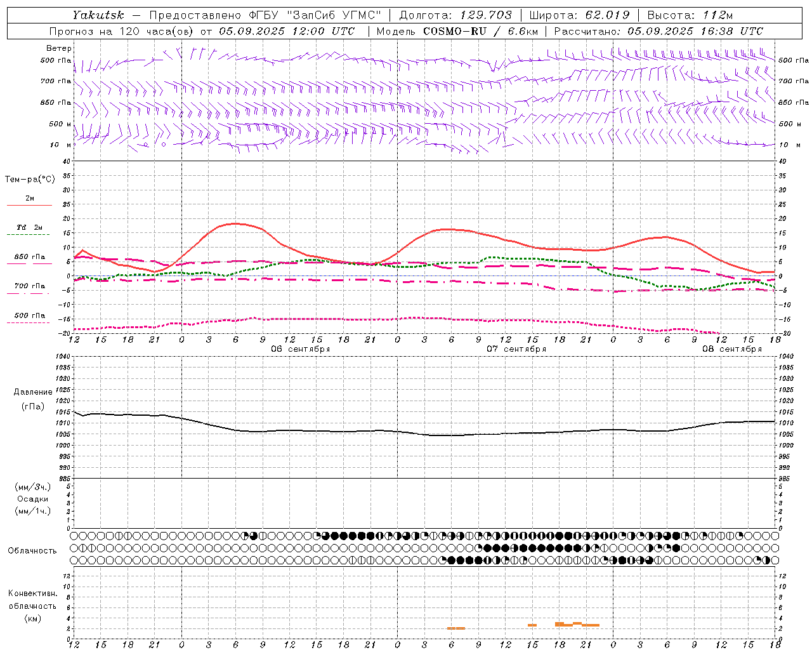Click the '07 сентября' date label
812x650 pixels.
[x=516, y=349]
